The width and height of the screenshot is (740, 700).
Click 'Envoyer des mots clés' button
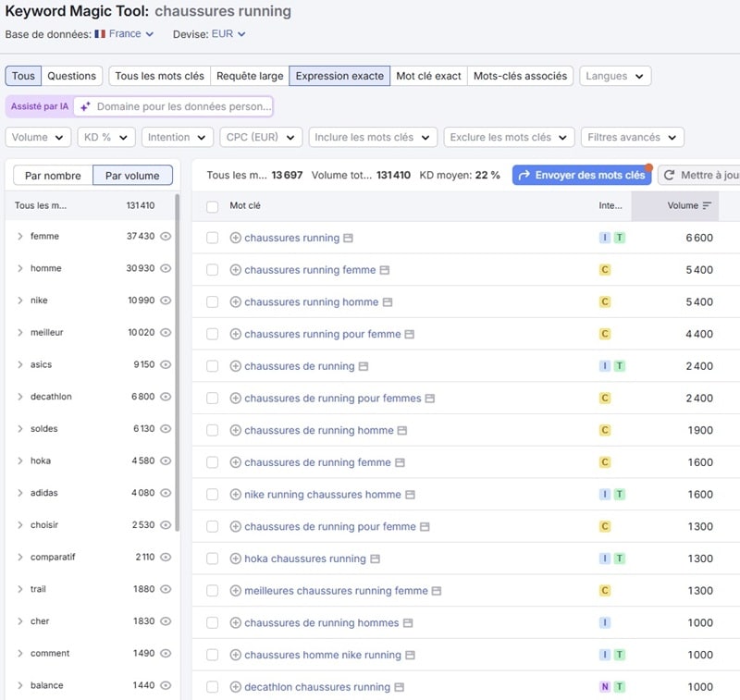click(581, 175)
